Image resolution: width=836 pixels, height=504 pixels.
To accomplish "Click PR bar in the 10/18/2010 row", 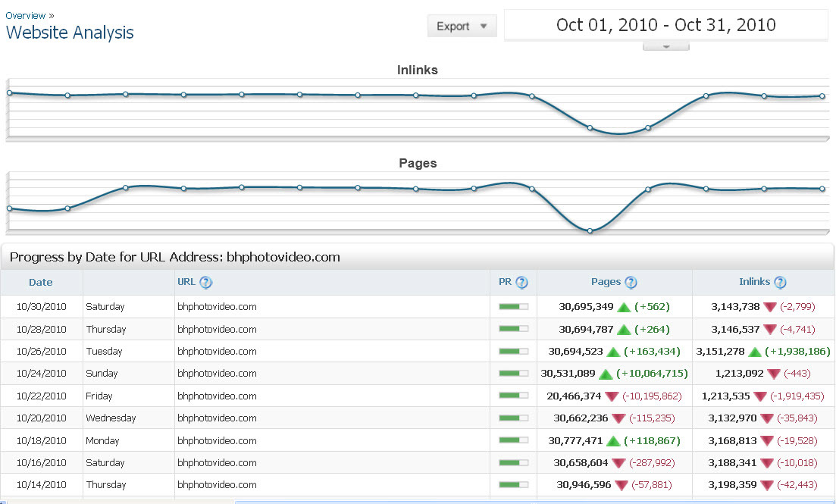I will (x=513, y=440).
